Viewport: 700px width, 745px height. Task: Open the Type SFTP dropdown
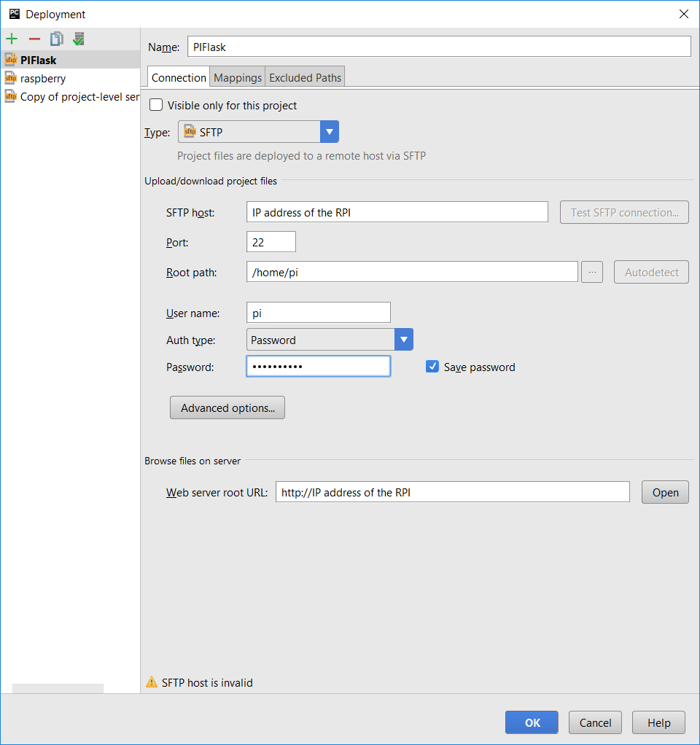330,132
